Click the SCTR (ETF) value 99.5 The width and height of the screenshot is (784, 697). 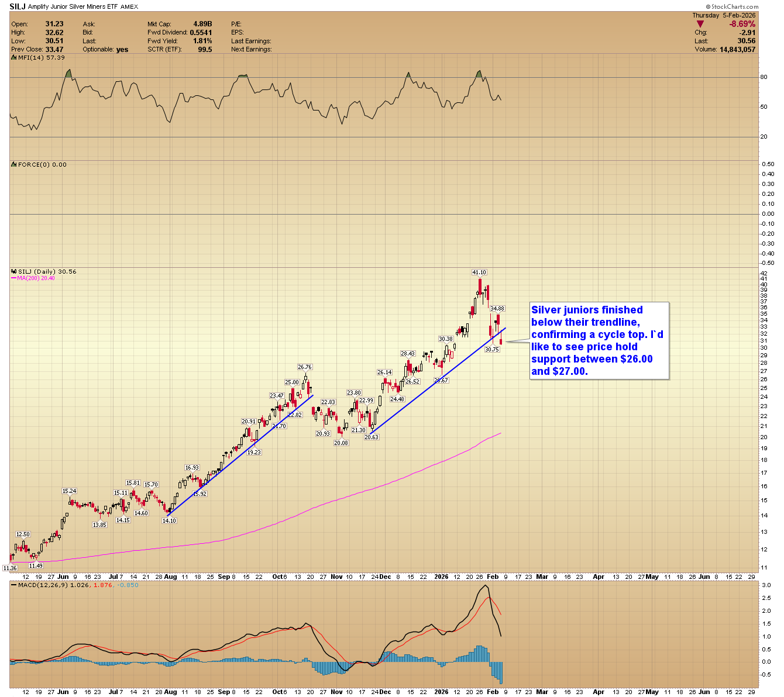205,49
